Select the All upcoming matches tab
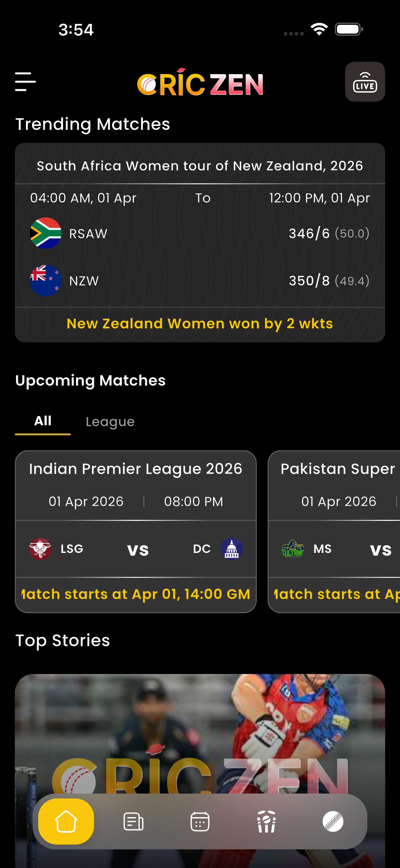Viewport: 400px width, 868px height. 43,421
